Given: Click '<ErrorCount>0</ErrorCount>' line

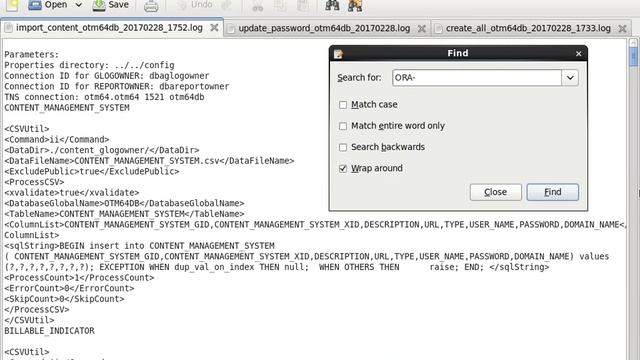Looking at the screenshot, I should click(69, 288).
